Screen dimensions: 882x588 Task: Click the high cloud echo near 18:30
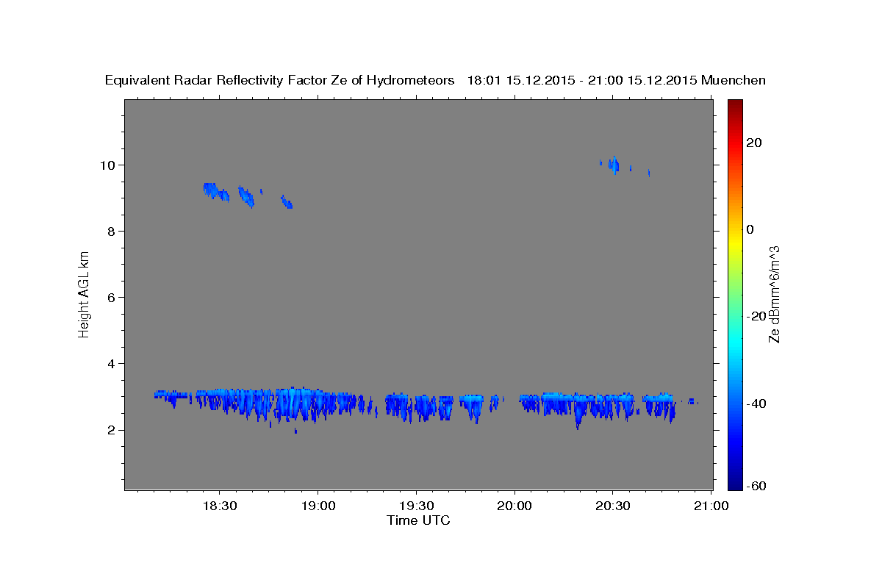pyautogui.click(x=215, y=192)
